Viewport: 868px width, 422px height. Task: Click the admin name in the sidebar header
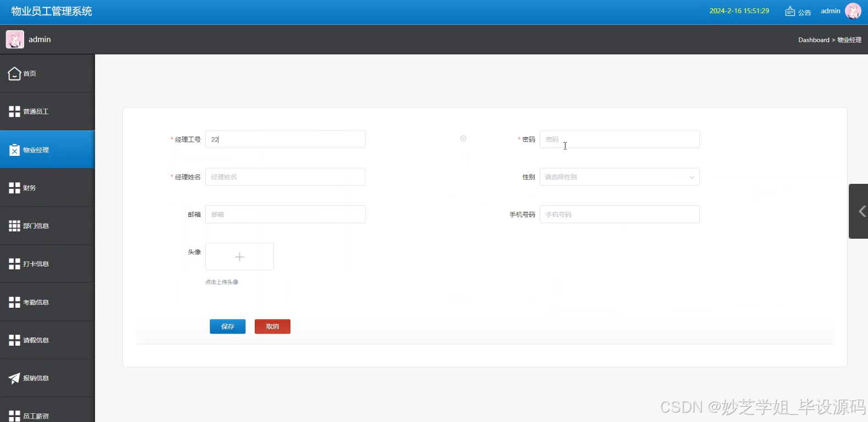point(40,40)
